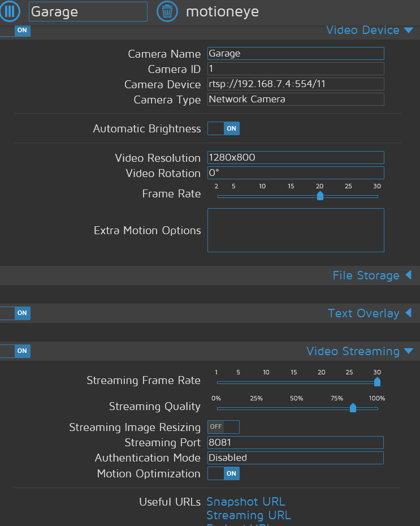Open the Snapshot URL link
This screenshot has height=526, width=420.
click(246, 502)
